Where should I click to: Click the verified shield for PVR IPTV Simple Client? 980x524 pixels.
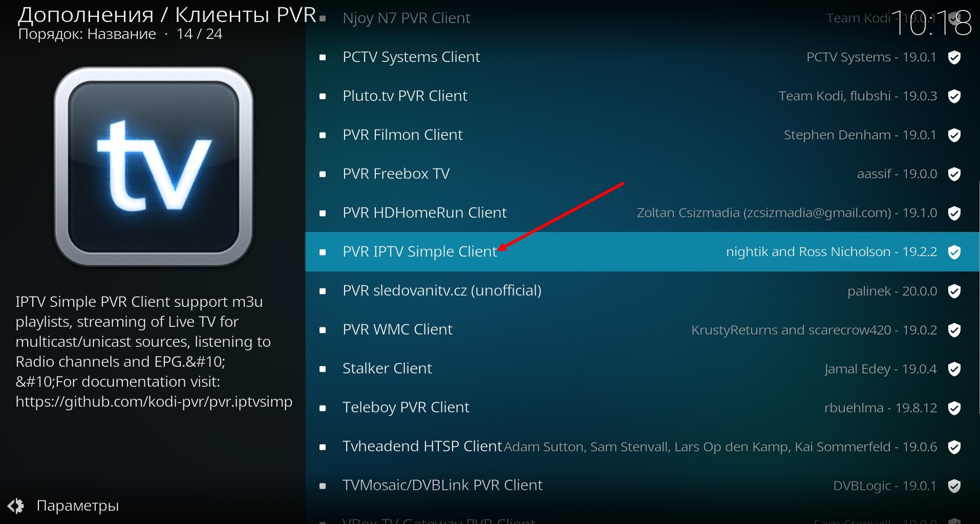pyautogui.click(x=954, y=252)
